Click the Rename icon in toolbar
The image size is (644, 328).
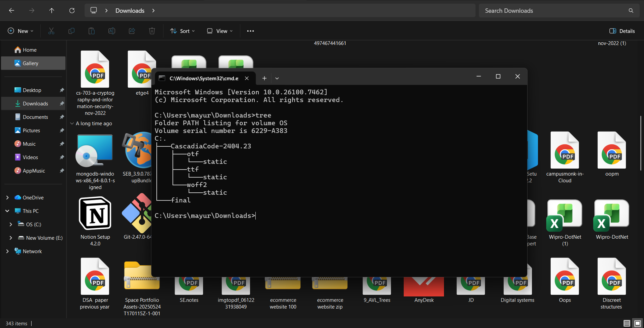click(112, 31)
